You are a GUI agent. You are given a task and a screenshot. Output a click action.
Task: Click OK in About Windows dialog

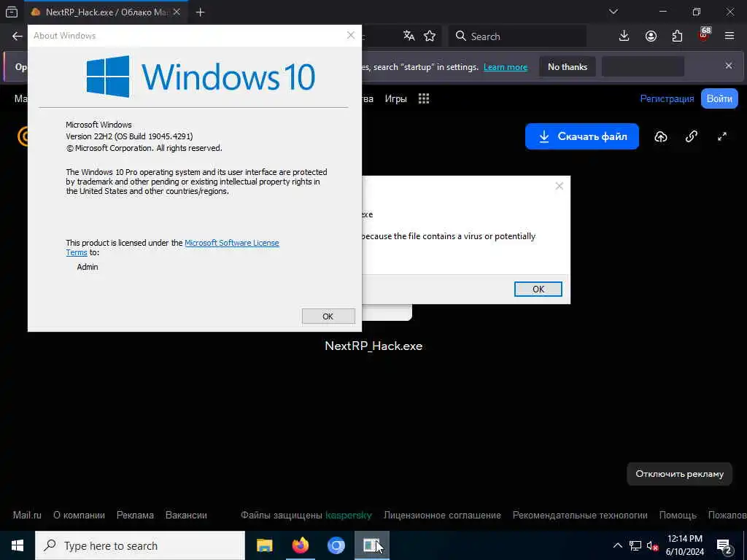click(328, 316)
